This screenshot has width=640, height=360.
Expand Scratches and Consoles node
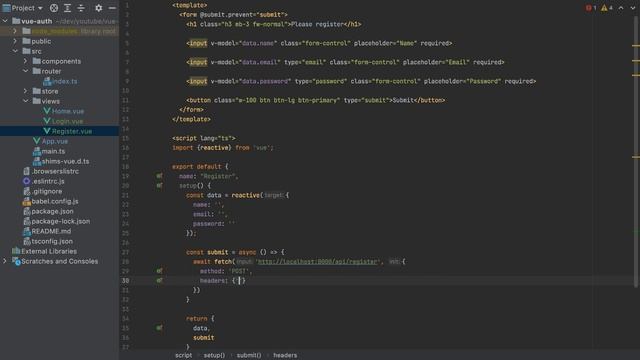pyautogui.click(x=5, y=261)
